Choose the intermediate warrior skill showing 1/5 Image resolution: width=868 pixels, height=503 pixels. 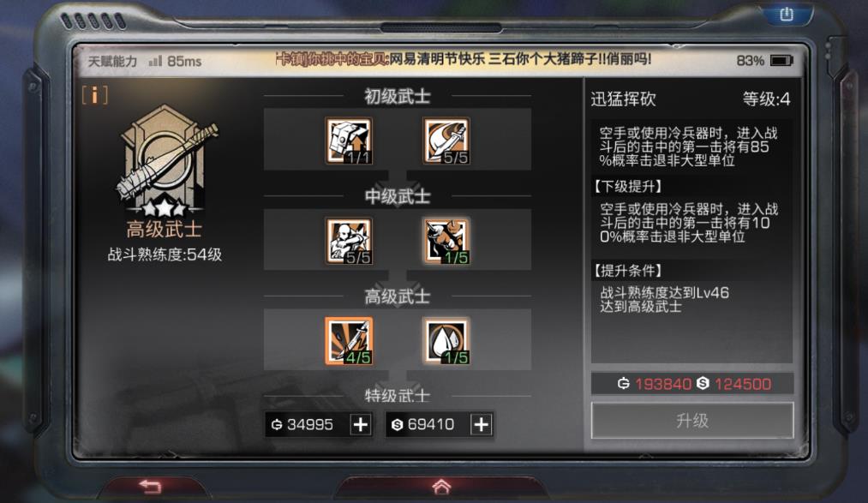446,241
